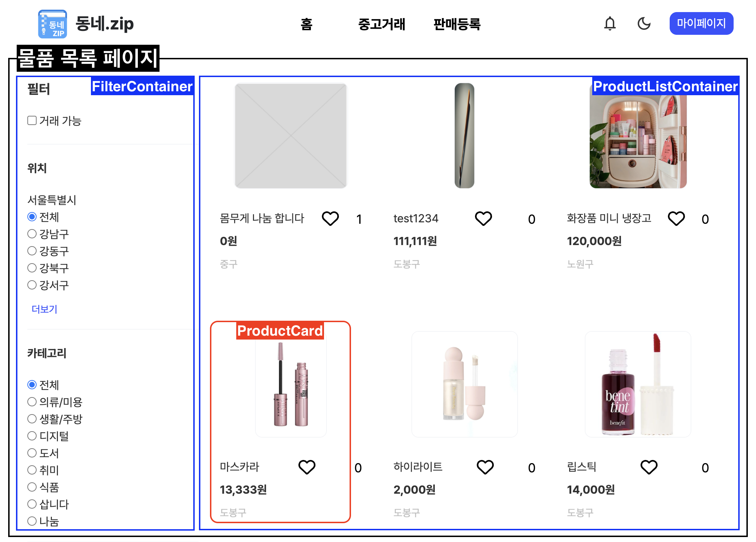Select the 강남구 location radio
This screenshot has width=756, height=542.
click(32, 234)
